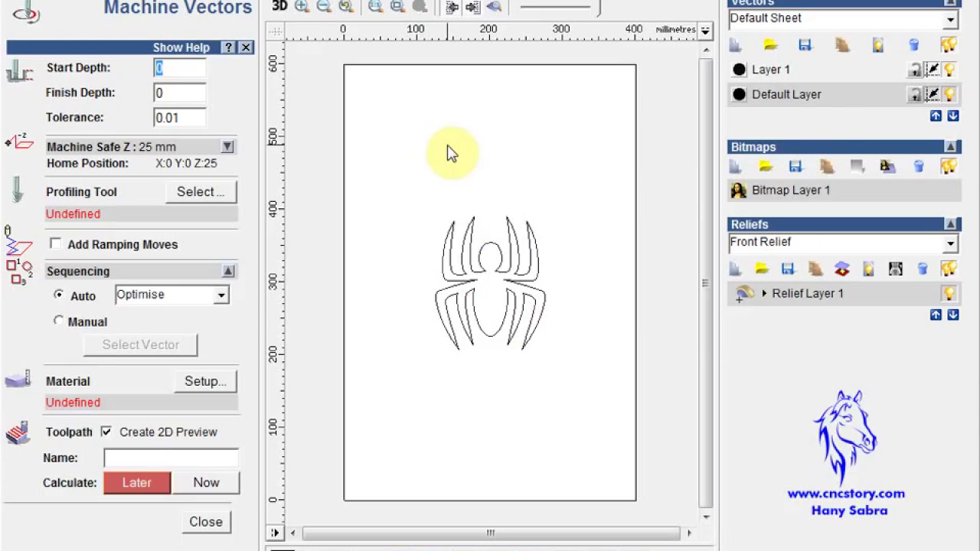Screen dimensions: 980x551
Task: Toggle snapping icon on Default Layer
Action: [933, 95]
